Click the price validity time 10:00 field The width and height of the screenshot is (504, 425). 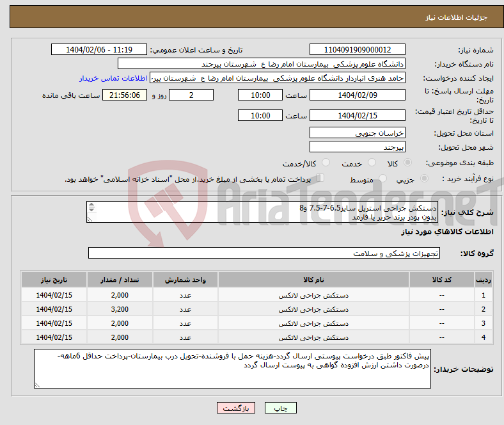tap(260, 115)
